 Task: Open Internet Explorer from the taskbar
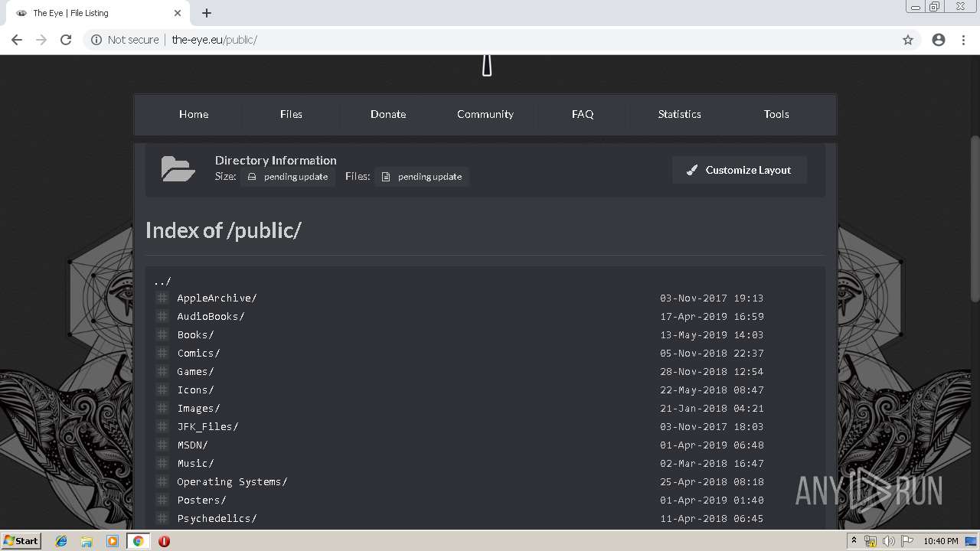[x=61, y=541]
